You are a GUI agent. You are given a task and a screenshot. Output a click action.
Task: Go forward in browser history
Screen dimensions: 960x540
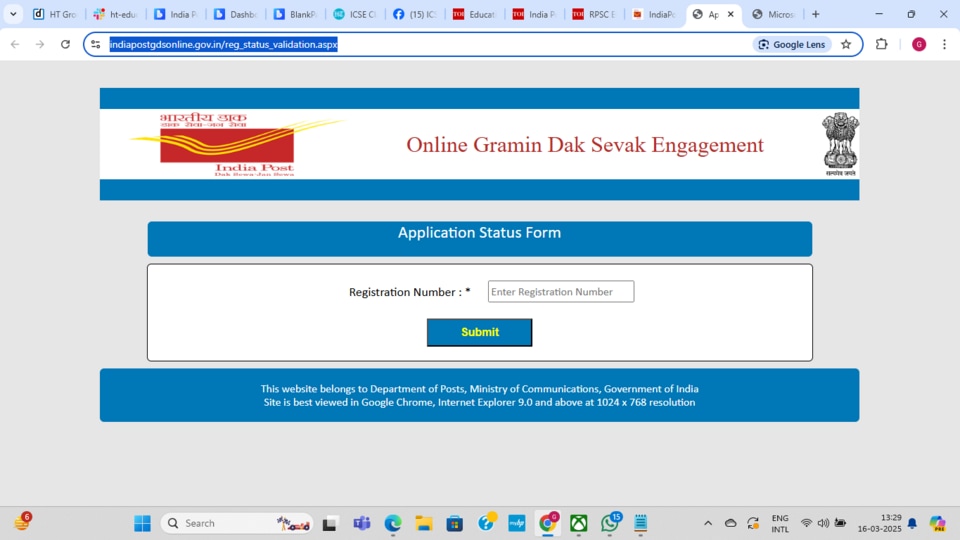(40, 44)
